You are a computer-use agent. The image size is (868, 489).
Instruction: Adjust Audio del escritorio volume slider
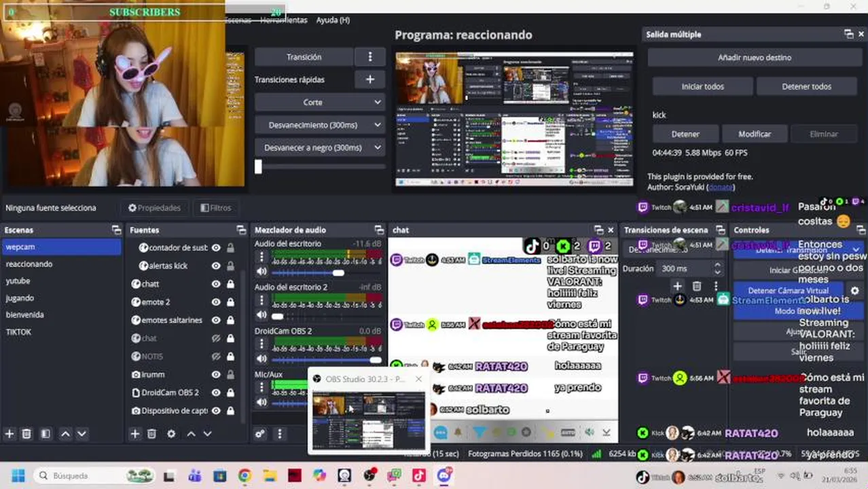point(338,272)
